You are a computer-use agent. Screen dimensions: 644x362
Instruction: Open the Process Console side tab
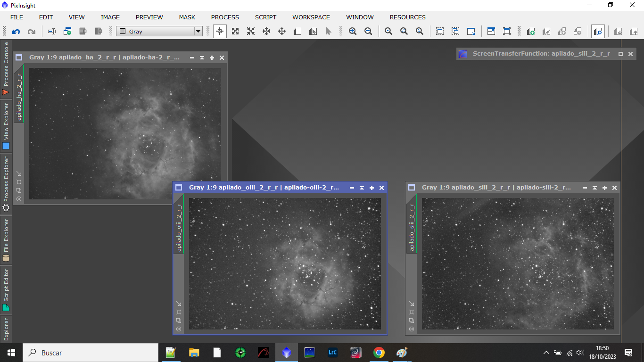[6, 69]
